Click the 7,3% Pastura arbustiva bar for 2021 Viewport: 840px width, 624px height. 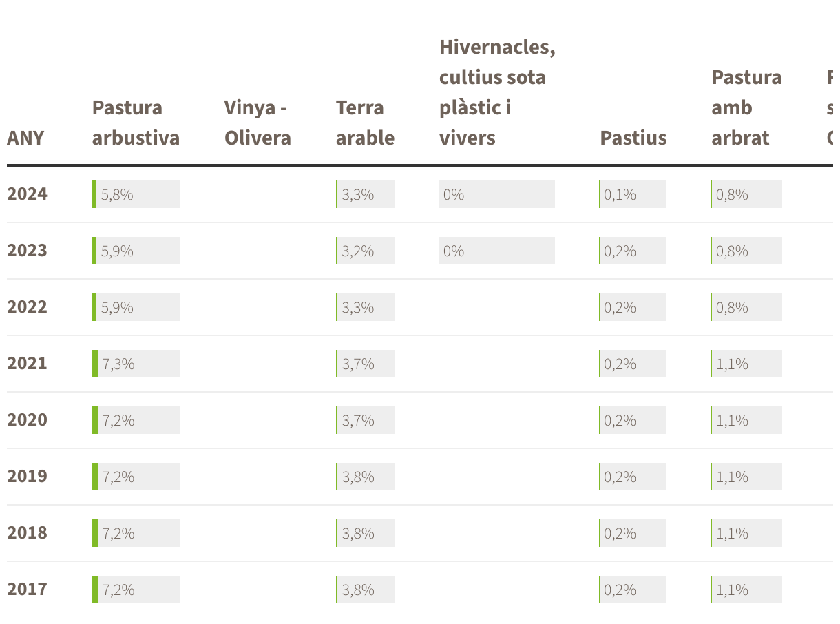pyautogui.click(x=136, y=364)
